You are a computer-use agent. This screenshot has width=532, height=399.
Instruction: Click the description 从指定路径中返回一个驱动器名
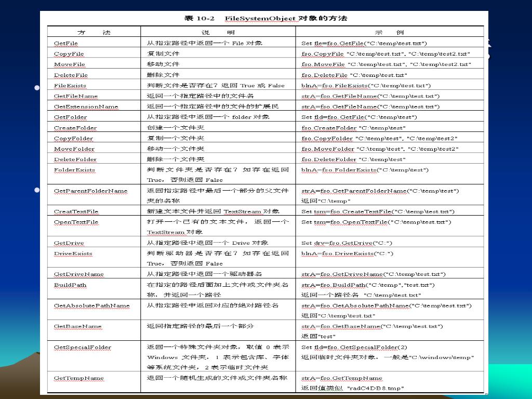click(204, 274)
